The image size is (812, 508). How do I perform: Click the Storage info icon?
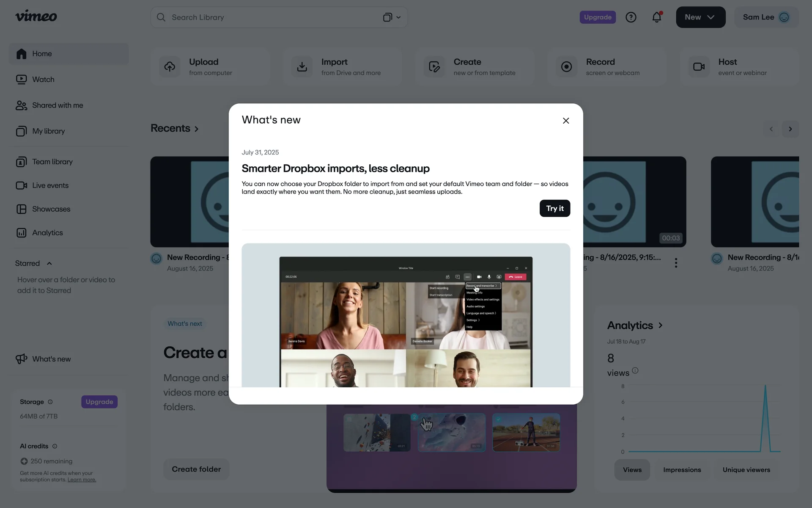pyautogui.click(x=50, y=402)
